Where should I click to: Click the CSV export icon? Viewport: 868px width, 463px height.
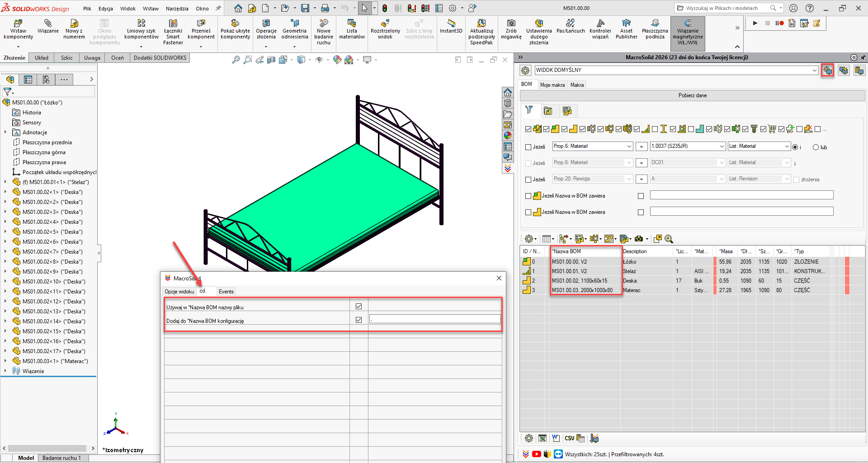pyautogui.click(x=569, y=438)
